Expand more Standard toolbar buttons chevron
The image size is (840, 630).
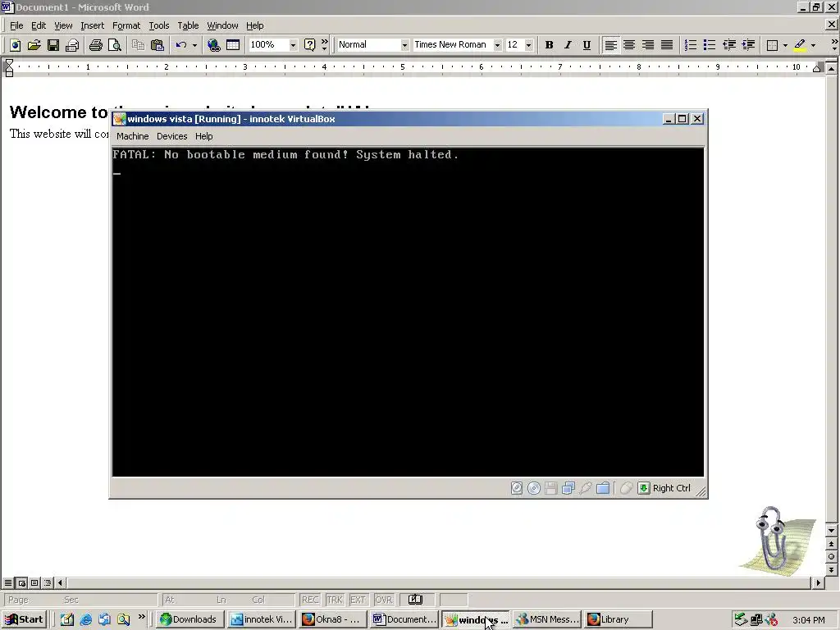point(324,45)
